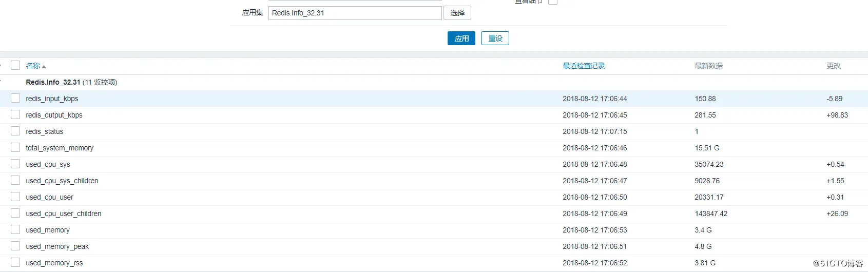Click the used_cpu_sys item name
The image size is (868, 272).
point(48,164)
